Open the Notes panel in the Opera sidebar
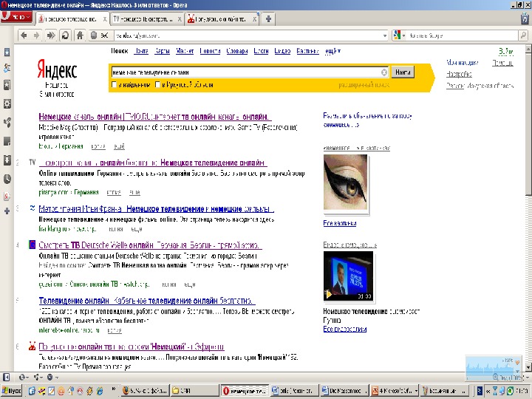The image size is (532, 399). [7, 141]
